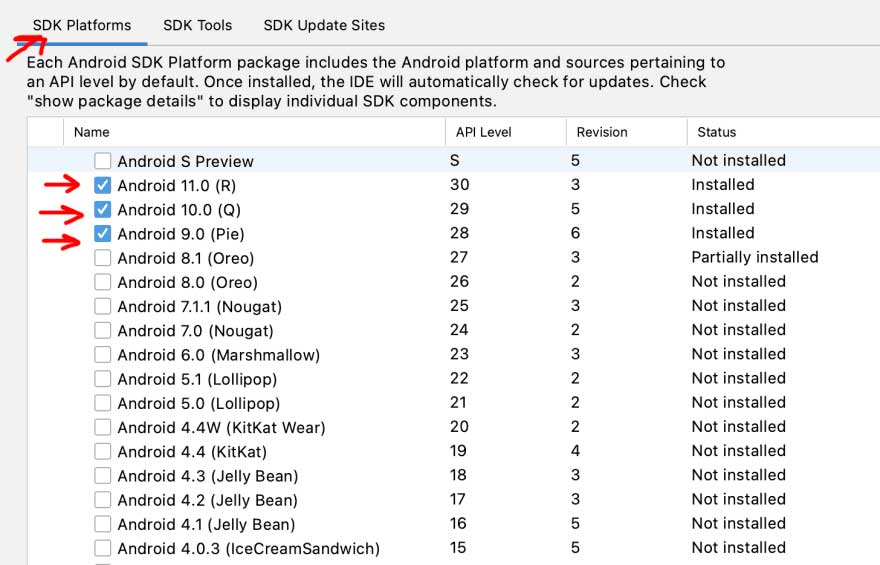Deselect Android 9.0 (Pie) checkbox
The width and height of the screenshot is (880, 565).
coord(103,234)
